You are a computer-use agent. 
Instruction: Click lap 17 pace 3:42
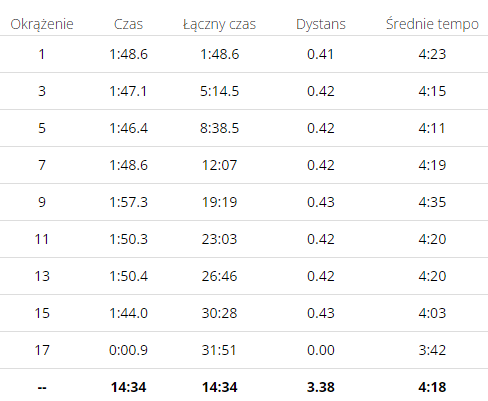click(x=432, y=350)
